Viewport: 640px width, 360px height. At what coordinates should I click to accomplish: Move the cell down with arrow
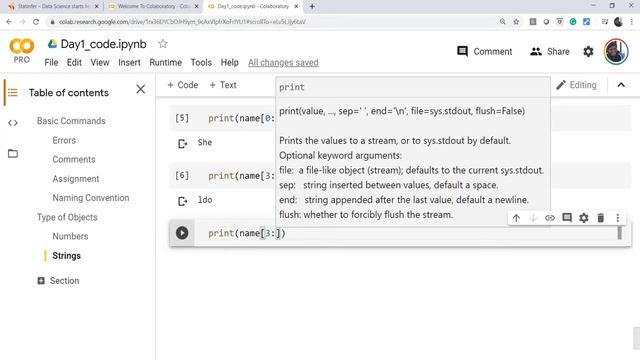point(533,218)
